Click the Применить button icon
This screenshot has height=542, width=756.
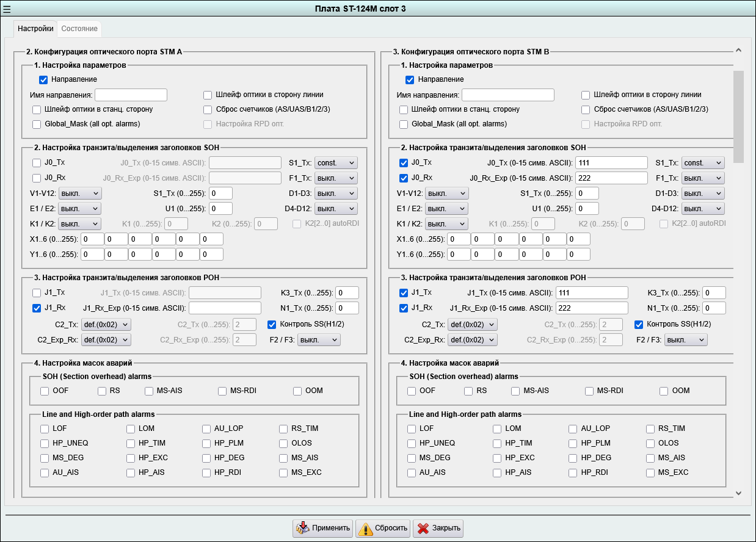click(302, 528)
